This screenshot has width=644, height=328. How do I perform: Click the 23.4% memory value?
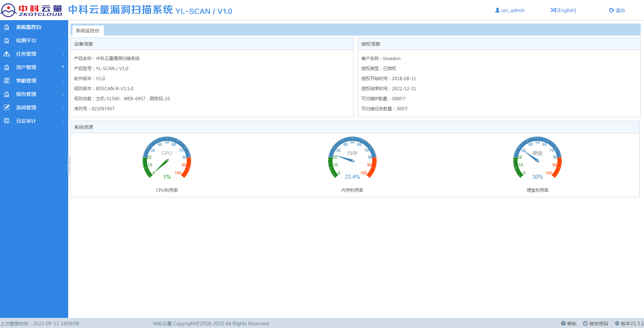coord(352,177)
